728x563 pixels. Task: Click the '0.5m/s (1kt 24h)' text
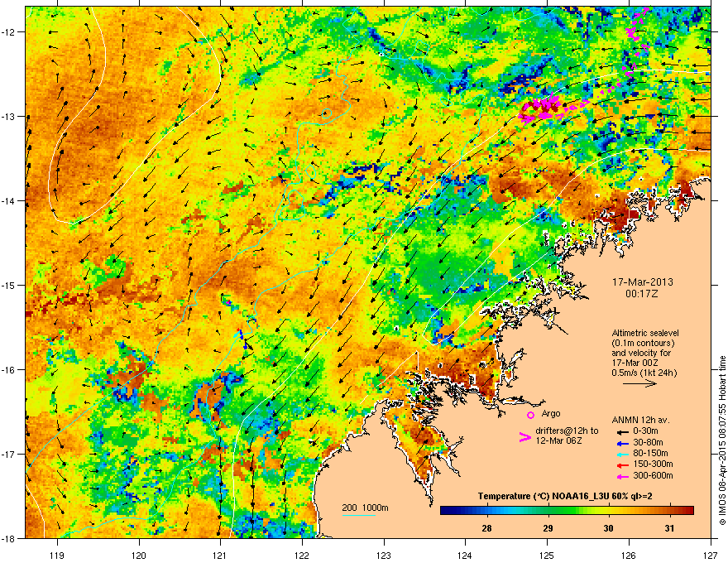644,373
